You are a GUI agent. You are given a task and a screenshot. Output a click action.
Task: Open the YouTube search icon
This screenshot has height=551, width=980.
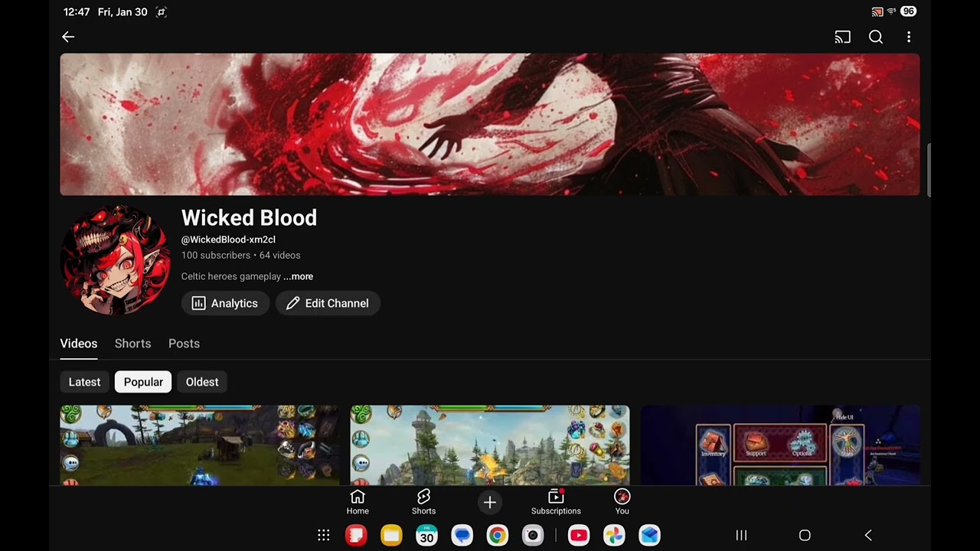coord(876,37)
